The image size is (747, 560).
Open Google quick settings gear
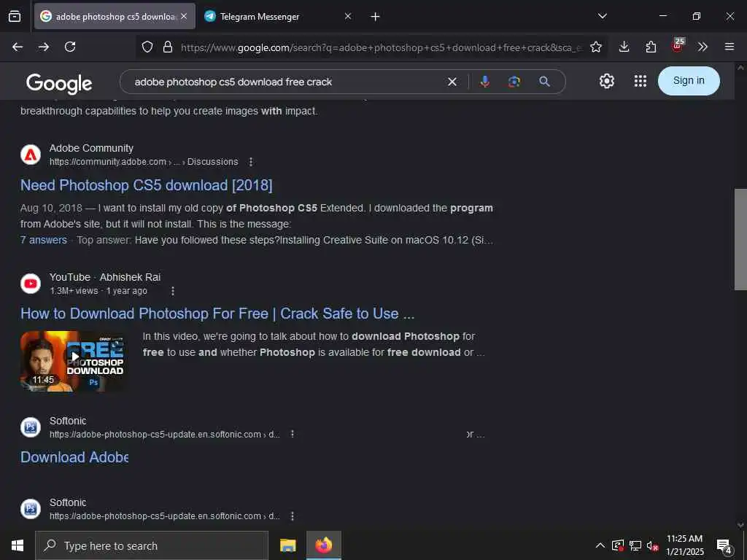(606, 81)
